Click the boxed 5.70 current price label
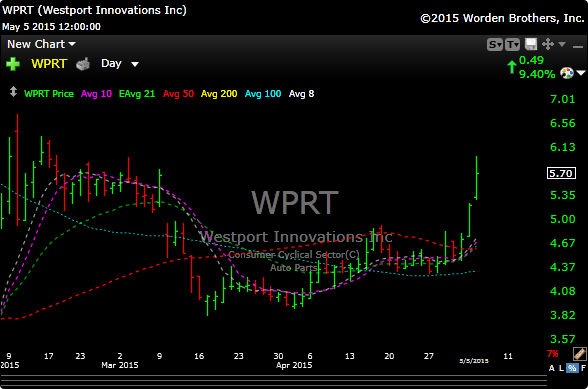Viewport: 588px width, 389px height. point(561,173)
